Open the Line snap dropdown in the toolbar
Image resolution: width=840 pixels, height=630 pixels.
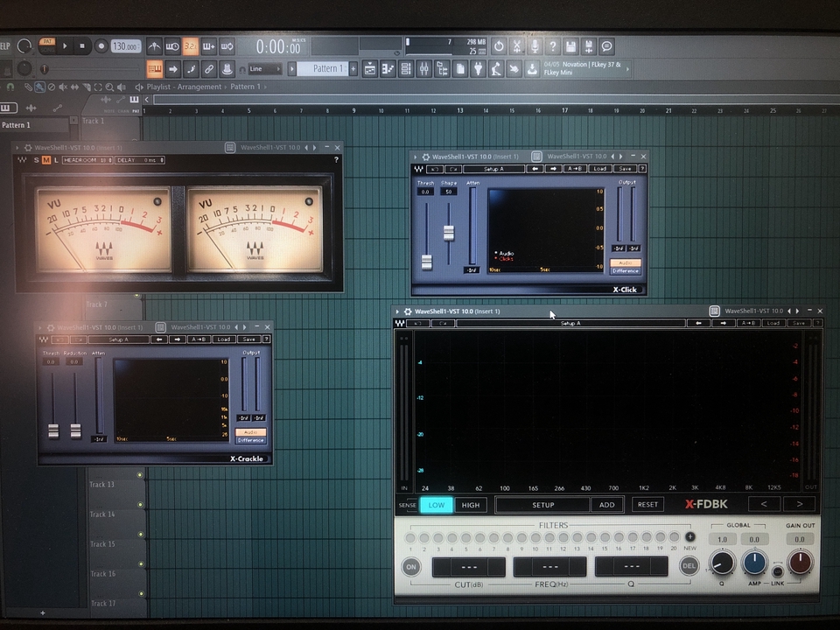click(x=263, y=68)
